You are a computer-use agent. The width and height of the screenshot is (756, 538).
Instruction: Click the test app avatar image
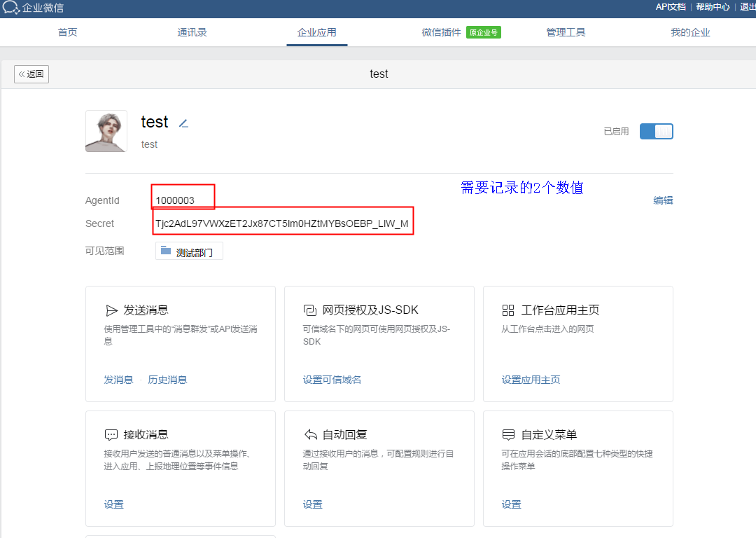(106, 131)
